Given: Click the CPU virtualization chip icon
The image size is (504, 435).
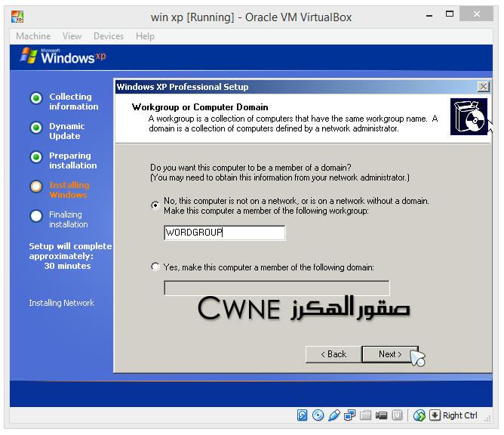Looking at the screenshot, I should pyautogui.click(x=398, y=415).
